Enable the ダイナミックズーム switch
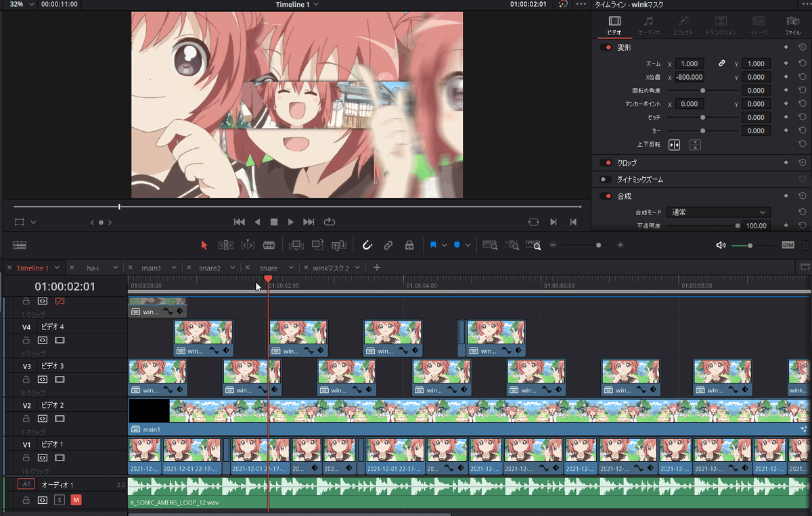 [605, 179]
